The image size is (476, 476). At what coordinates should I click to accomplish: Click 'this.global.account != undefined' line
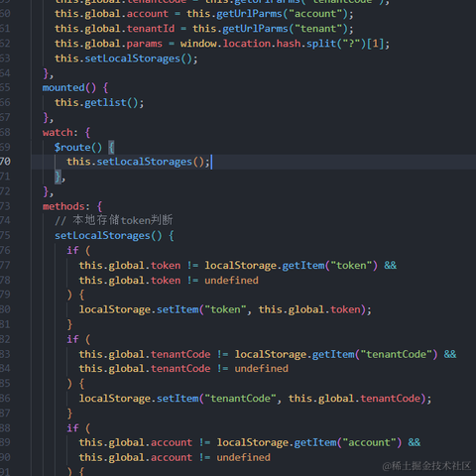click(175, 457)
